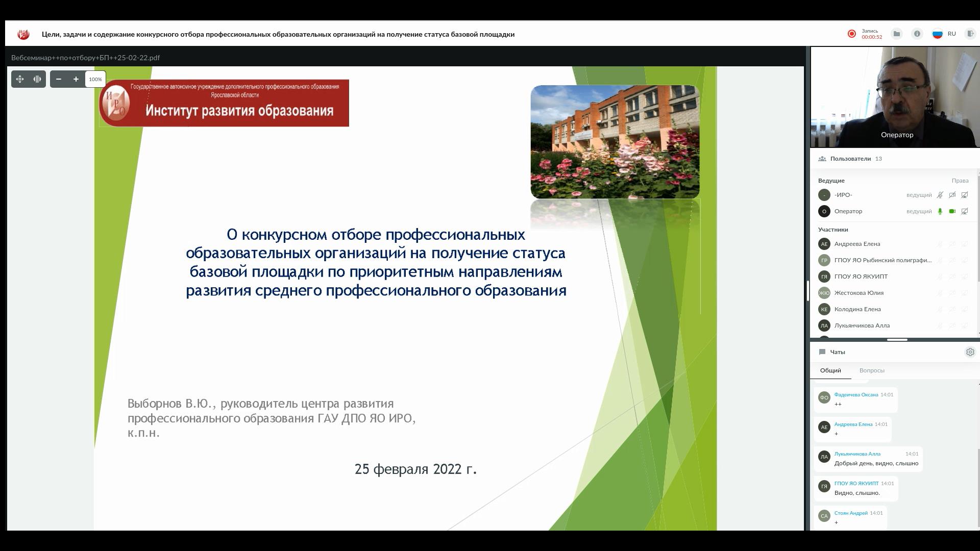
Task: Switch to the Вопросы chat tab
Action: tap(871, 370)
